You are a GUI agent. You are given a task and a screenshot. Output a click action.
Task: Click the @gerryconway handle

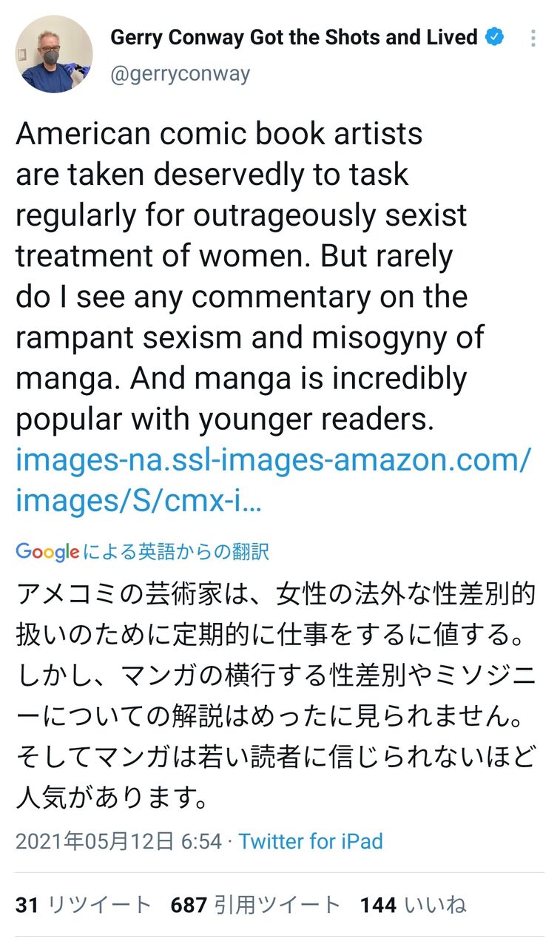(x=180, y=73)
